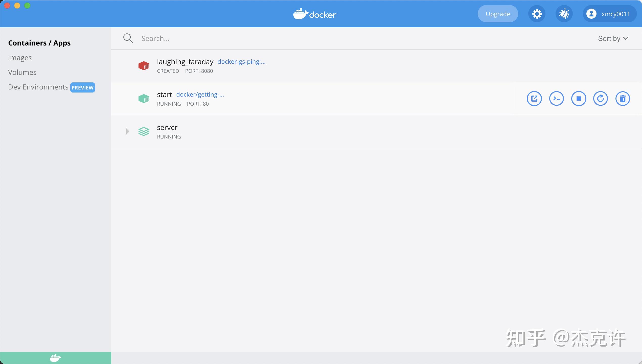Click the Docker logo in header
The image size is (642, 364).
tap(315, 14)
